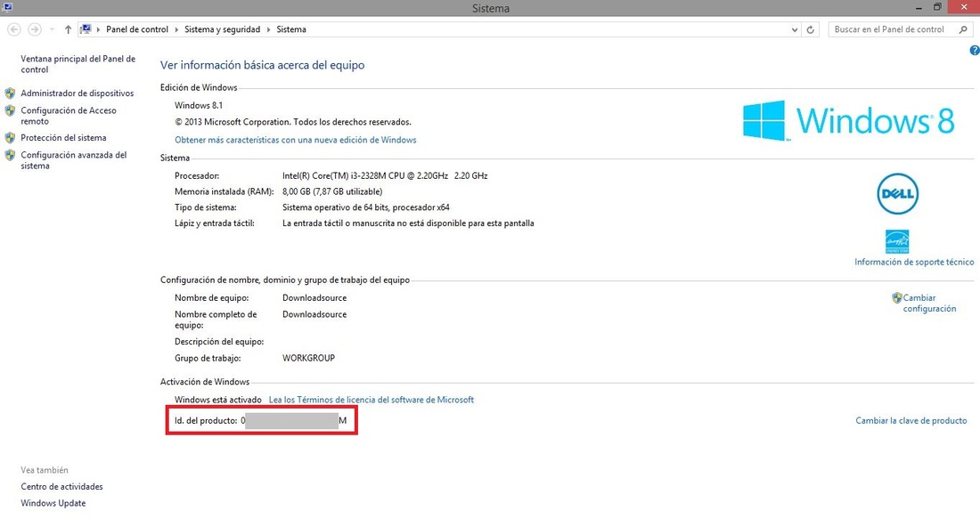Viewport: 980px width, 519px height.
Task: Click the computer icon in address bar
Action: pos(86,29)
